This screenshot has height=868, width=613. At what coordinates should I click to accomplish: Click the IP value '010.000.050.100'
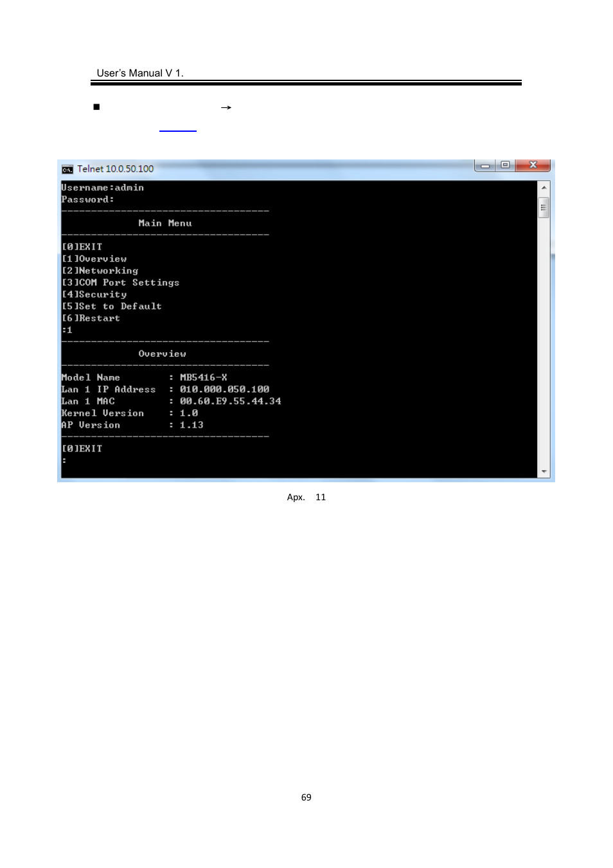coord(225,390)
